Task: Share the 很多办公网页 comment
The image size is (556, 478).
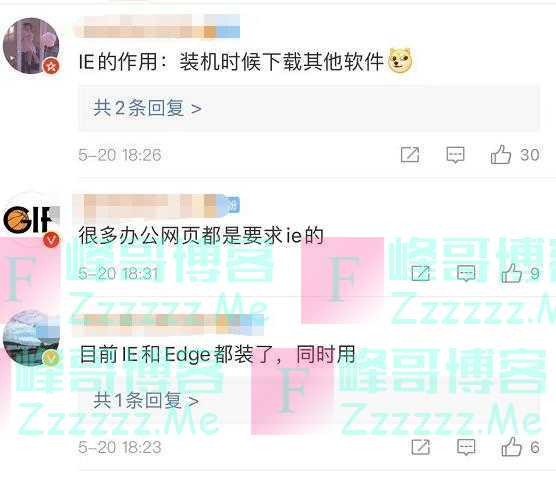Action: 420,273
